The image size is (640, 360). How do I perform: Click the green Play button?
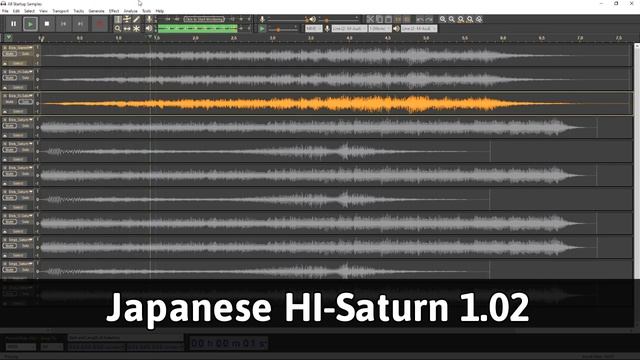(x=30, y=24)
